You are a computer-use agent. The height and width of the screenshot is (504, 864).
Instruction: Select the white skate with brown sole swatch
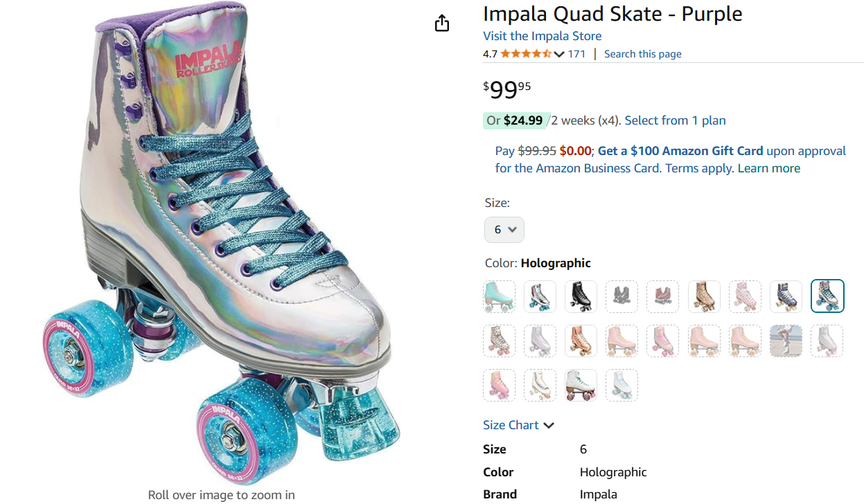(x=581, y=385)
